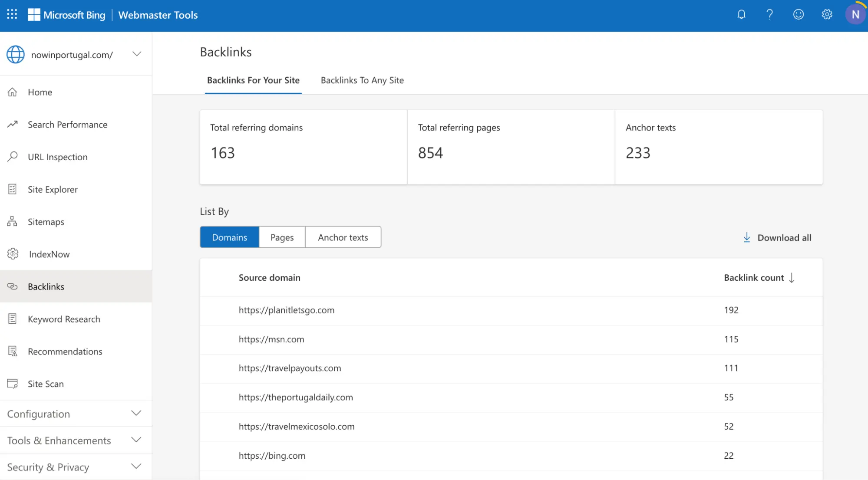The image size is (868, 480).
Task: Sort by Backlink count arrow
Action: tap(792, 278)
